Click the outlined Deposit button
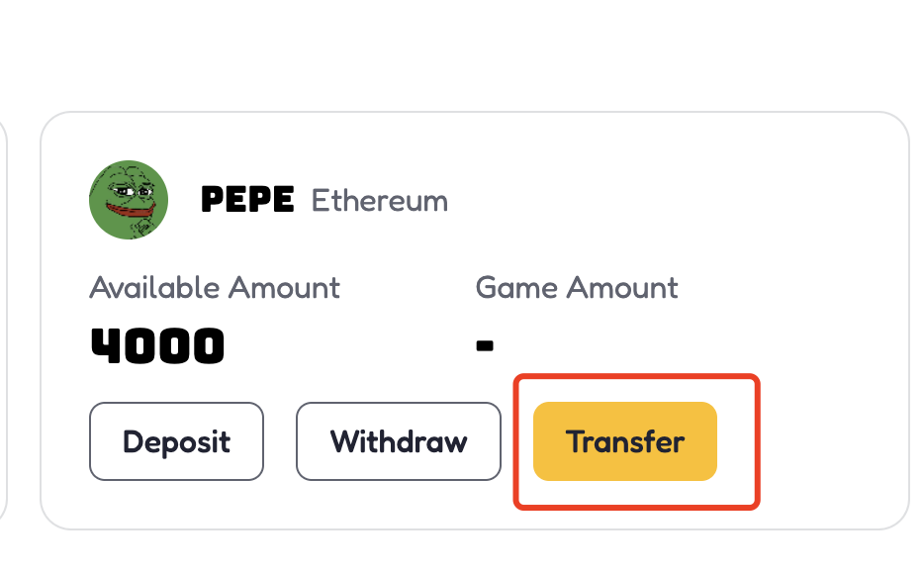This screenshot has width=924, height=574. tap(176, 441)
